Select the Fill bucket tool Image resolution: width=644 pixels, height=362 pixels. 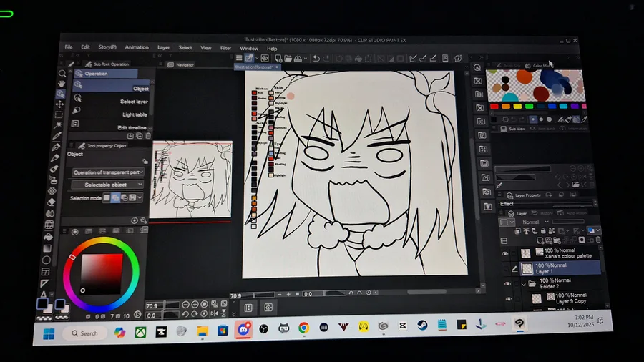click(49, 238)
